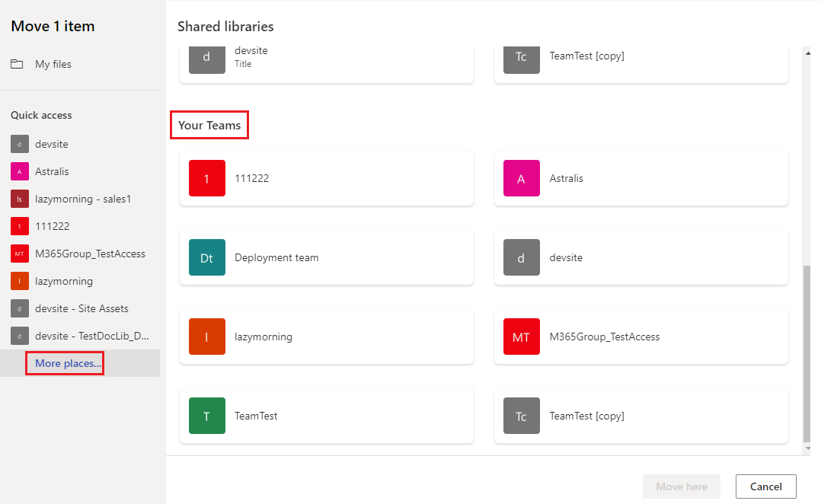Click the My files folder icon
This screenshot has width=821, height=504.
coord(17,64)
